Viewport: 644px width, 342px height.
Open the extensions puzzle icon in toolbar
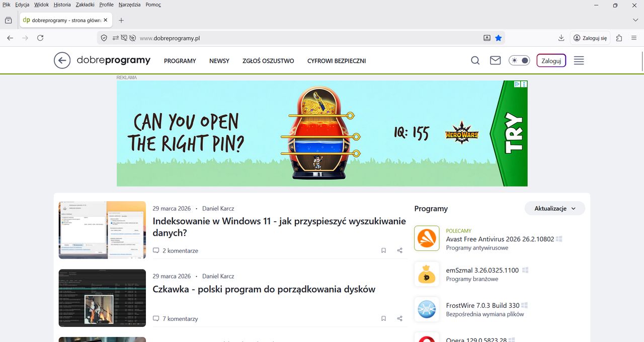pos(619,38)
